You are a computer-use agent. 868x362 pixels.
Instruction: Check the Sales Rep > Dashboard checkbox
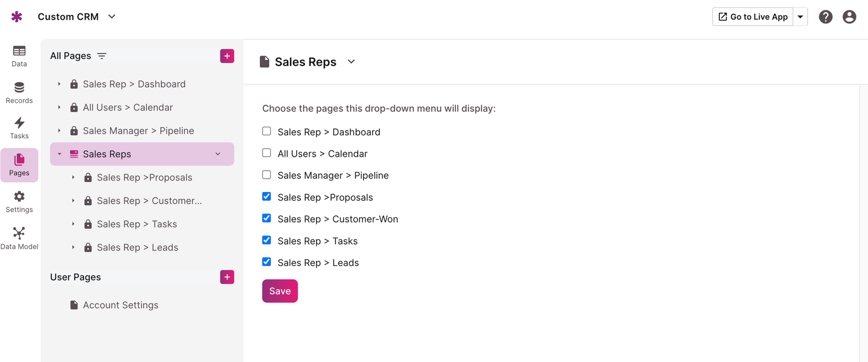pyautogui.click(x=267, y=131)
